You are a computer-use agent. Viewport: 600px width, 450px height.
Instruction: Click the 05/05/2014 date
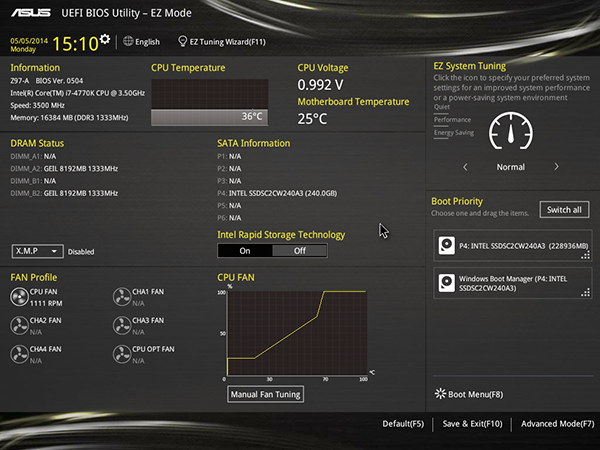tap(29, 41)
